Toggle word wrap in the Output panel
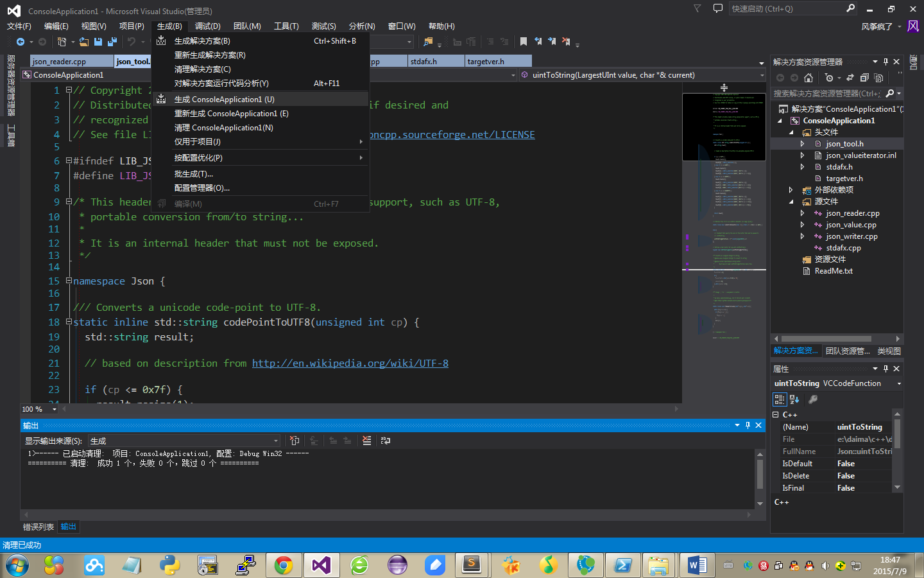 pyautogui.click(x=386, y=441)
